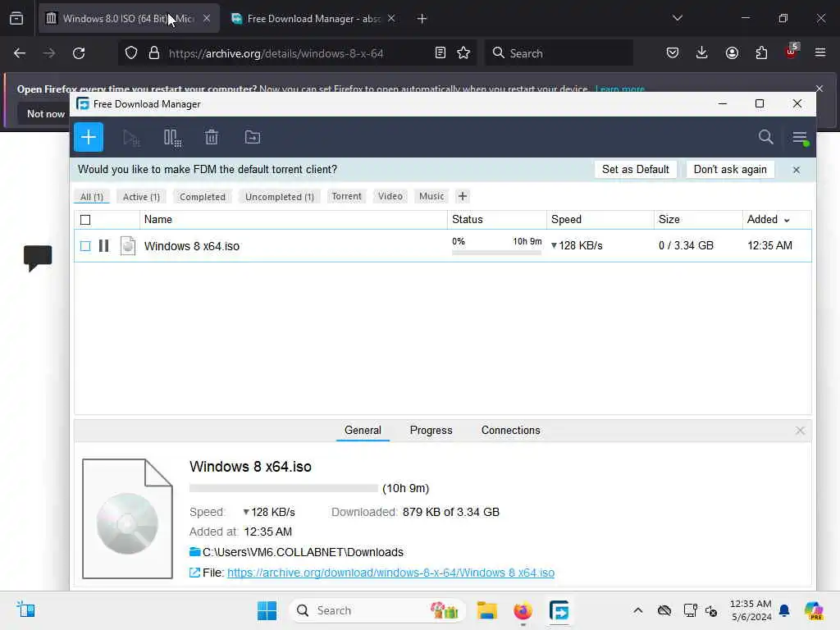The height and width of the screenshot is (630, 840).
Task: Click the Windows taskbar Search box
Action: click(377, 610)
